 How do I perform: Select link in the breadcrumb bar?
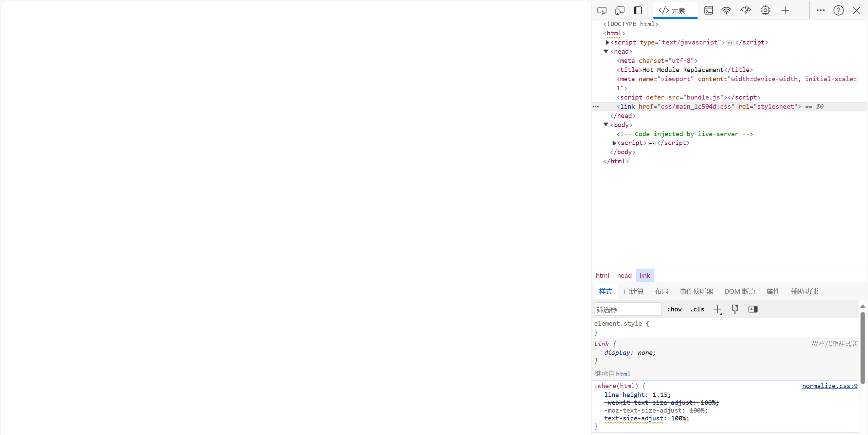coord(645,275)
